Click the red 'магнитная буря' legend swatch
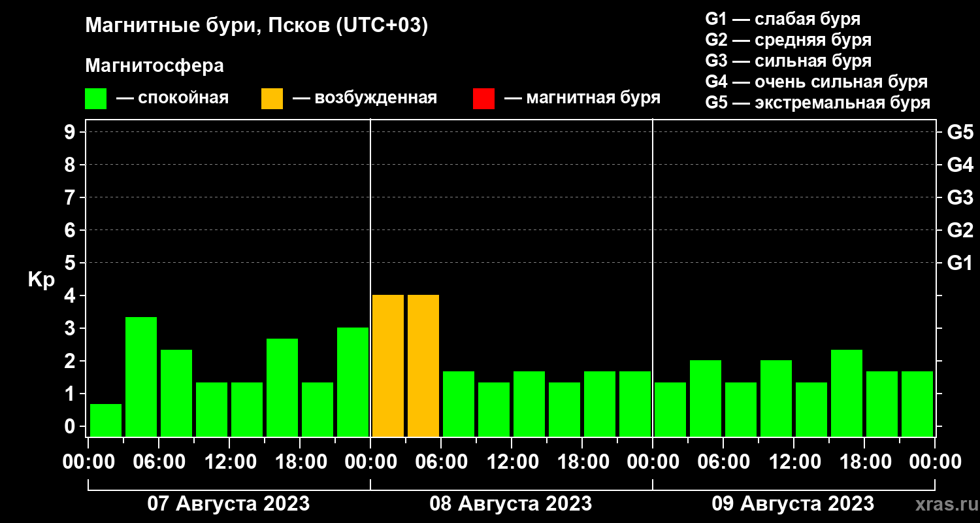Screen dimensions: 980x523 (x=483, y=99)
